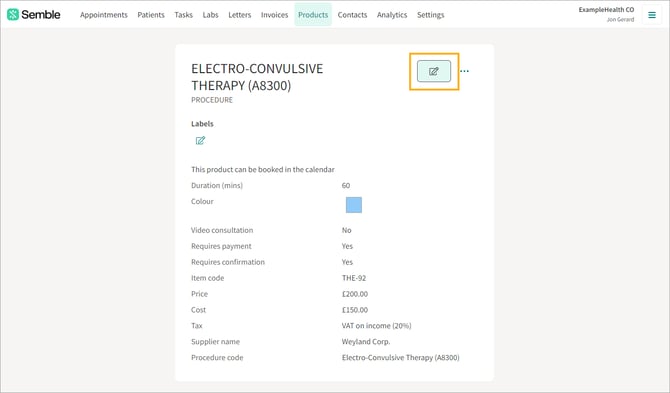Open the hamburger menu in top right
This screenshot has width=670, height=393.
click(x=652, y=15)
